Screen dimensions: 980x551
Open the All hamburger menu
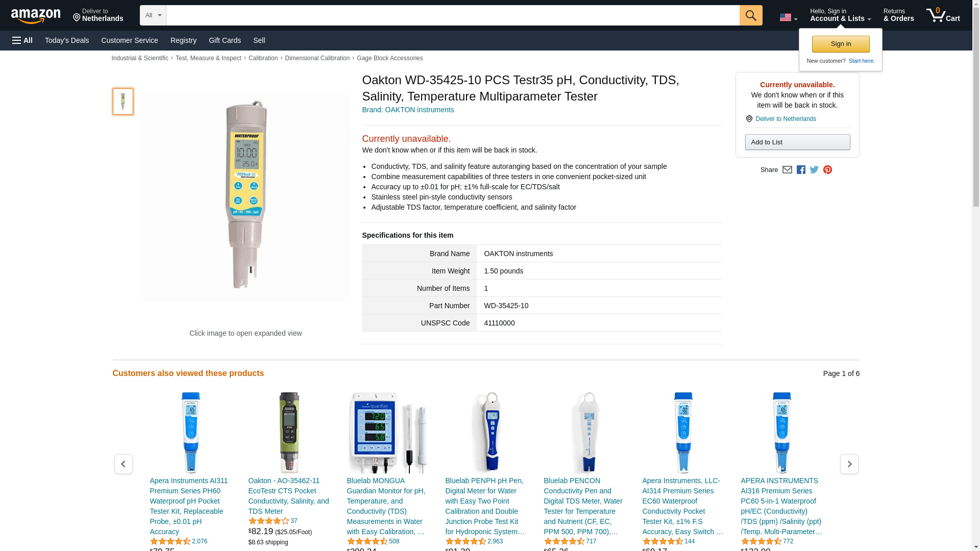(x=22, y=40)
